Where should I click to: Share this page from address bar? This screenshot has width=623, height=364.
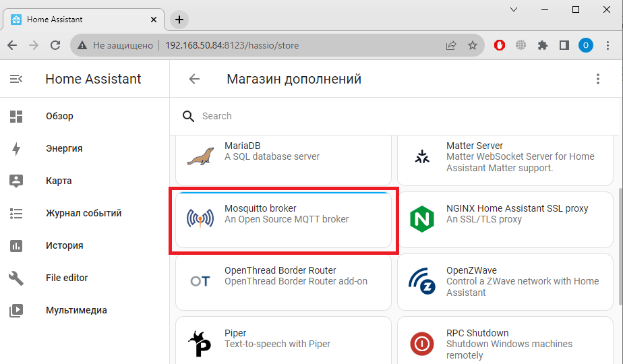click(451, 45)
